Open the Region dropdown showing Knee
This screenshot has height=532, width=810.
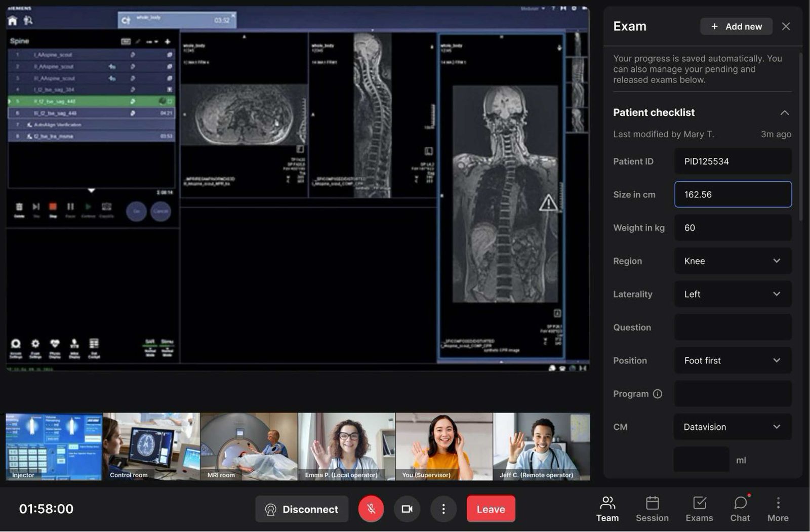[733, 261]
